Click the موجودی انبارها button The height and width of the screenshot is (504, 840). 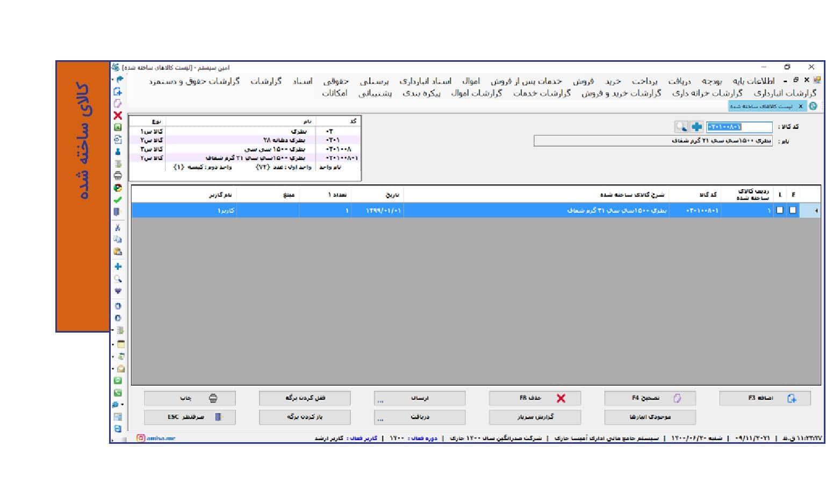650,417
